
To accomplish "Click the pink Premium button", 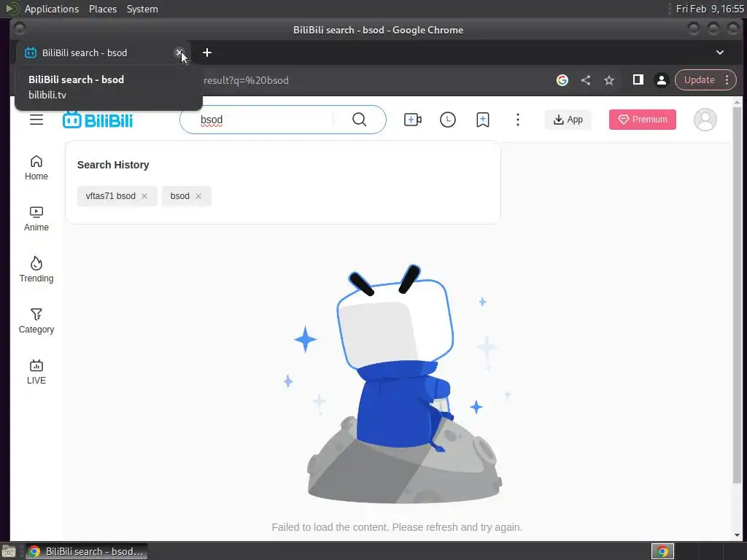I will coord(642,120).
